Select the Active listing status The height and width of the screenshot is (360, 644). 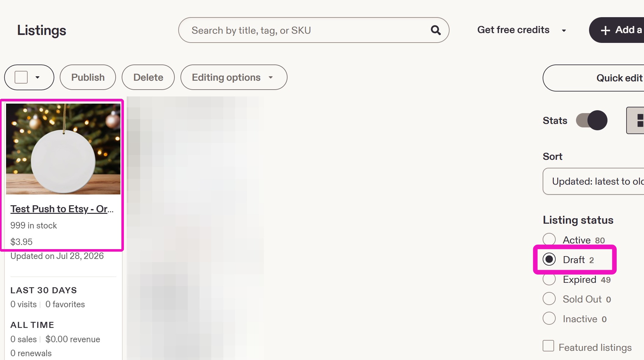(x=549, y=240)
